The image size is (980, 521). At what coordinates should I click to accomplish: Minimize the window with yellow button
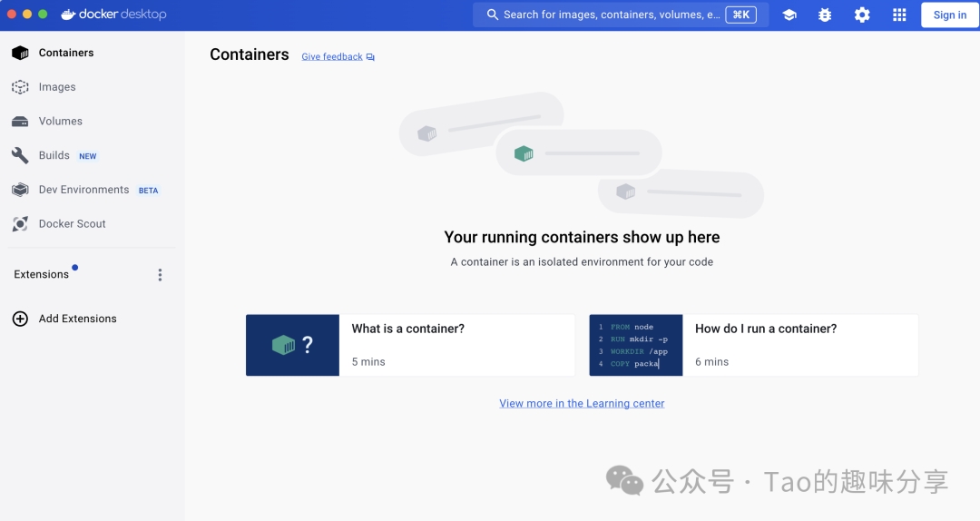tap(27, 14)
